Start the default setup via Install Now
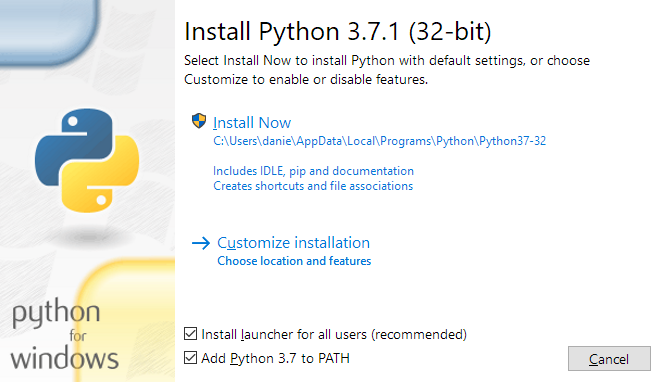 [x=252, y=123]
